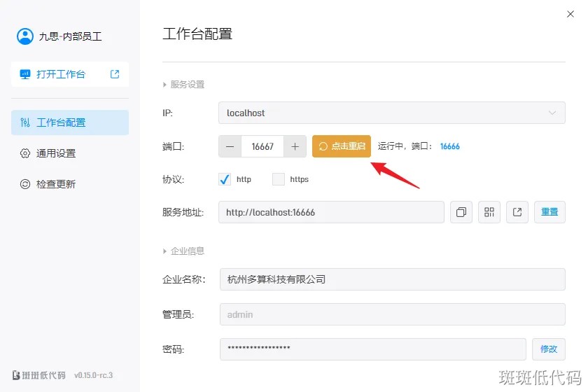Open 检查更新 in the sidebar

(x=56, y=184)
